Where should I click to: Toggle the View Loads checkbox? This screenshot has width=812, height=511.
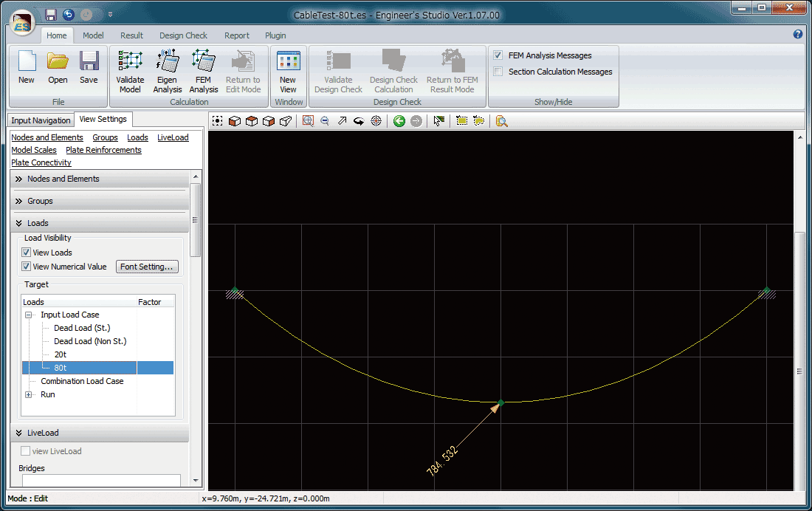pyautogui.click(x=27, y=253)
